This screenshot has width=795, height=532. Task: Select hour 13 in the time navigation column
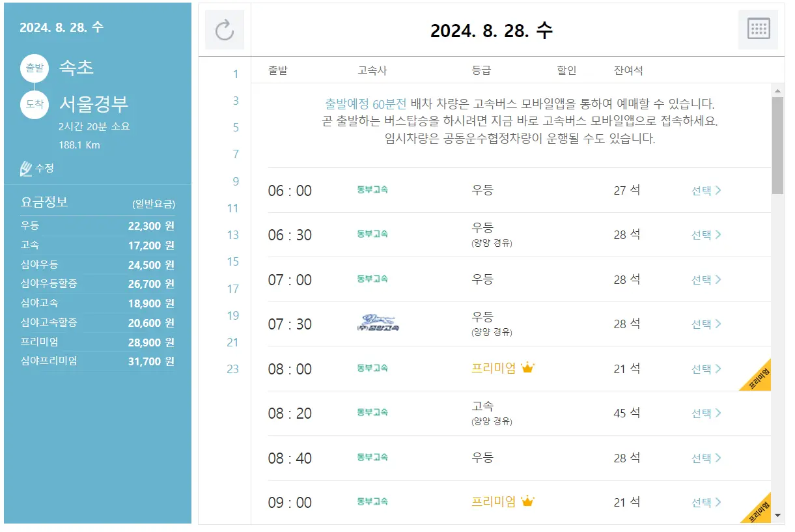[x=234, y=235]
